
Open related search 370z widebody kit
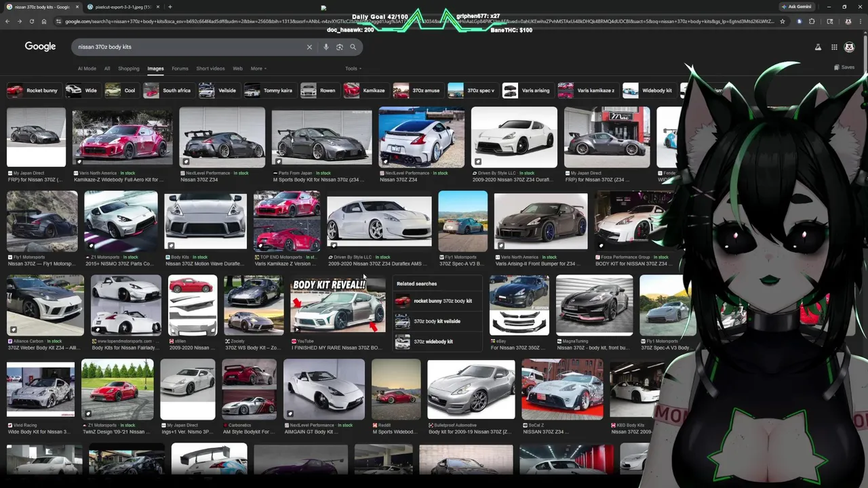pos(437,342)
